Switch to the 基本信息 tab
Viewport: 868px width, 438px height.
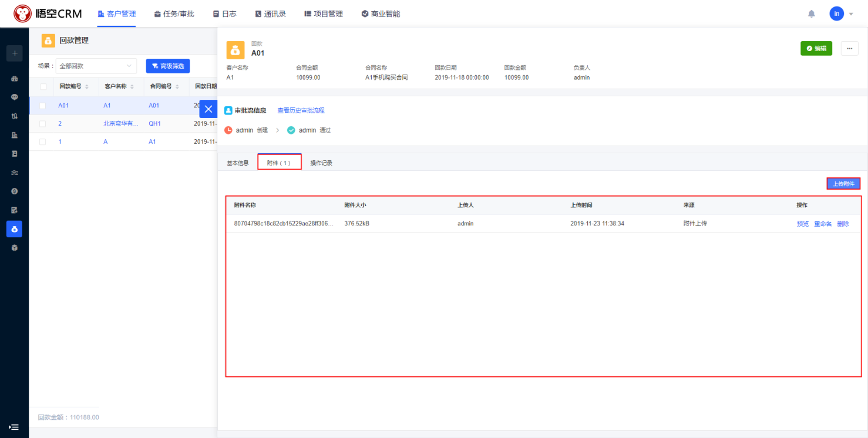[238, 163]
